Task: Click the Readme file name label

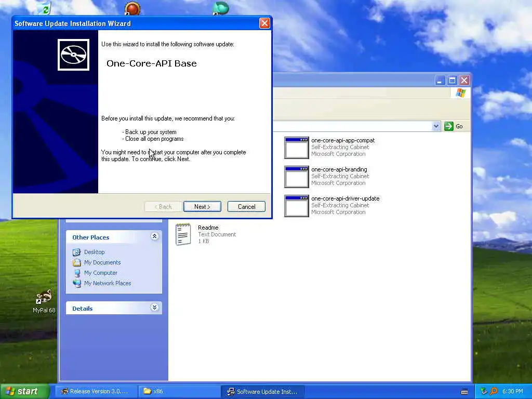Action: click(208, 228)
